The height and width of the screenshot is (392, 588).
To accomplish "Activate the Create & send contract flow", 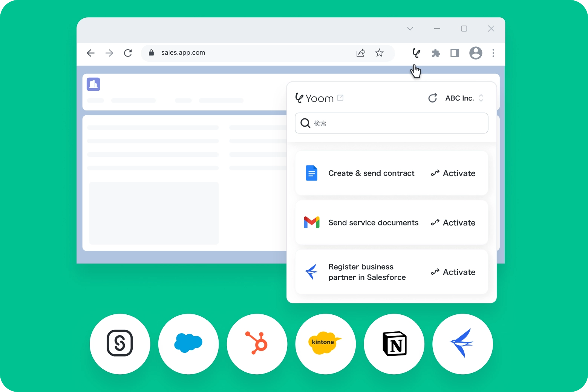I will 453,173.
